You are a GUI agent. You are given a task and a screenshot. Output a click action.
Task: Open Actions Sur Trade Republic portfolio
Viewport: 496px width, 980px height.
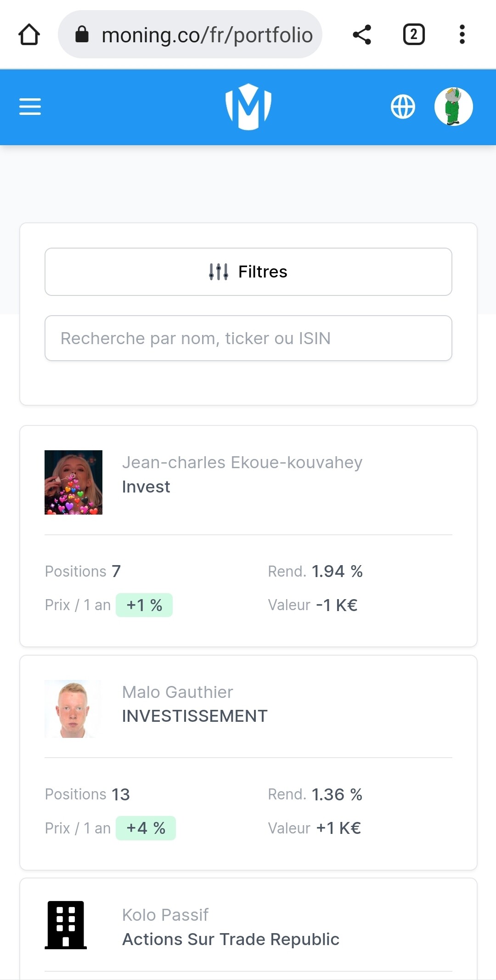click(231, 940)
